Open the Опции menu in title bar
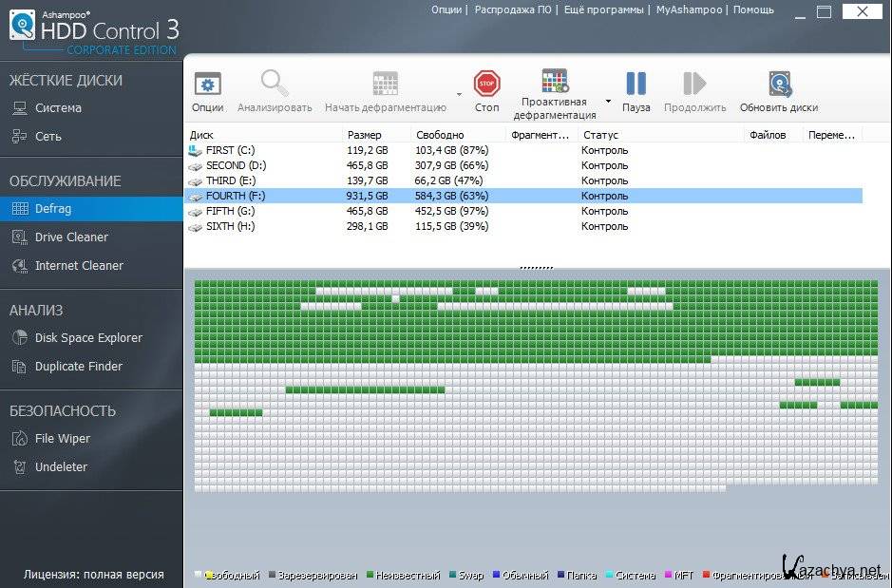Screen dimensions: 892x588 coord(446,9)
